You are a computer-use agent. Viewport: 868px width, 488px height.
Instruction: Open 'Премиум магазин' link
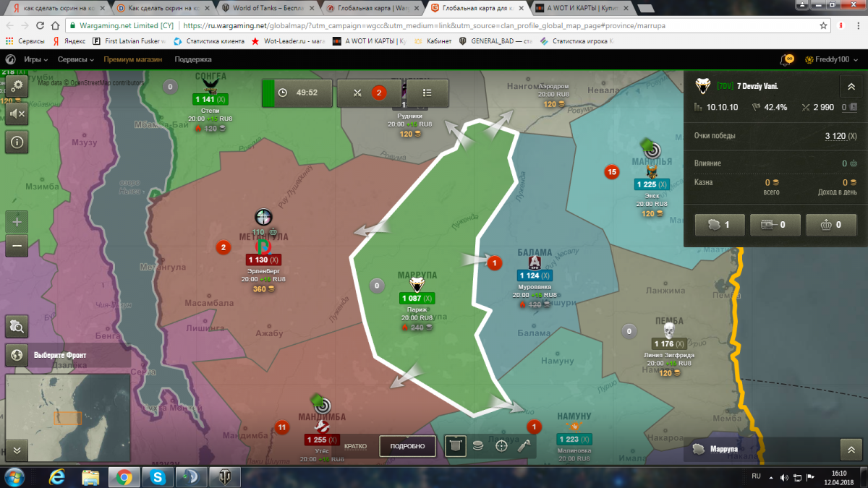click(x=133, y=59)
